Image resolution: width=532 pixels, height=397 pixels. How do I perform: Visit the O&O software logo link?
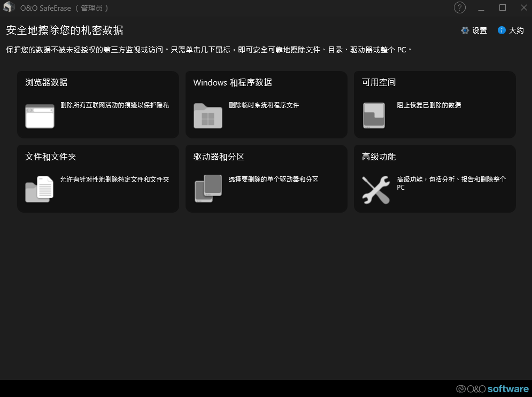tap(492, 389)
